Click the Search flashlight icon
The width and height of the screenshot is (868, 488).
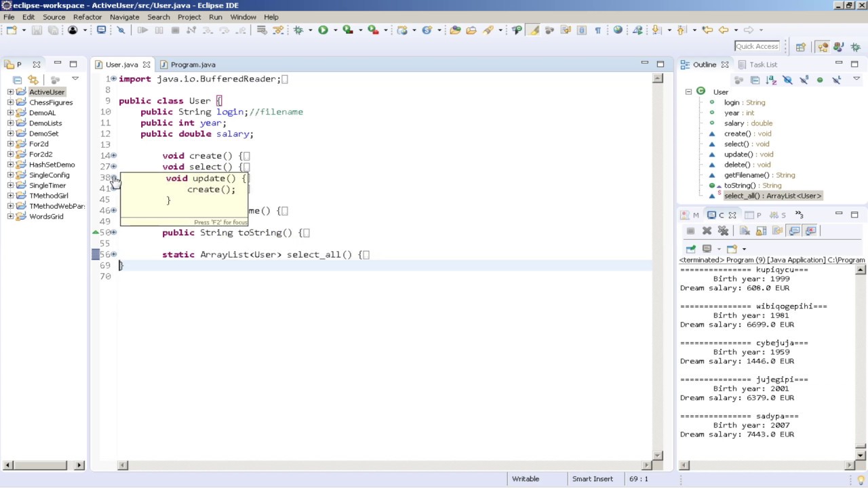(x=488, y=30)
